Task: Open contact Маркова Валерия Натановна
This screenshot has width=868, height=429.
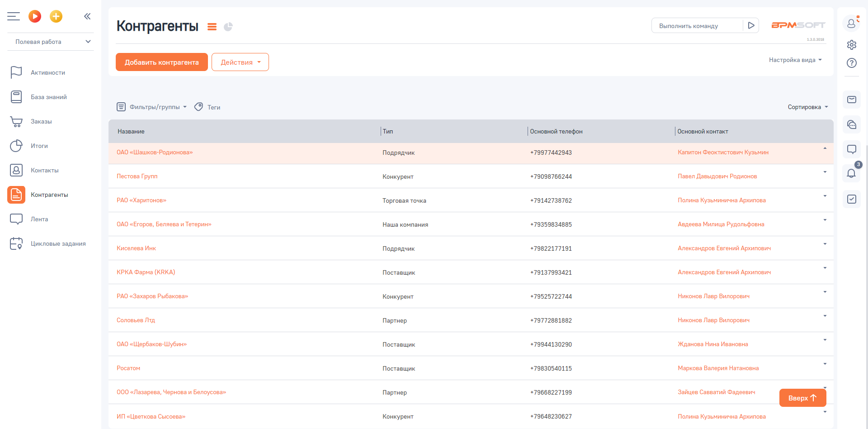Action: (x=718, y=368)
